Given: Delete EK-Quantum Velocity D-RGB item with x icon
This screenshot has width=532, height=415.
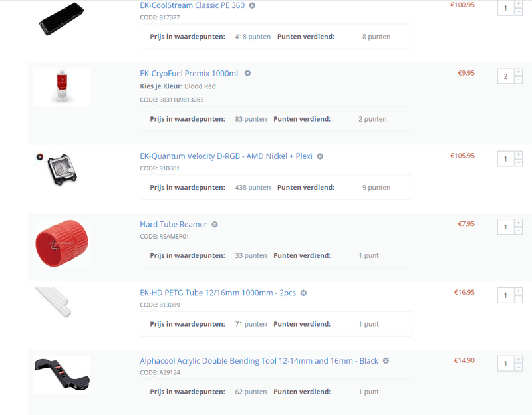Looking at the screenshot, I should tap(320, 156).
